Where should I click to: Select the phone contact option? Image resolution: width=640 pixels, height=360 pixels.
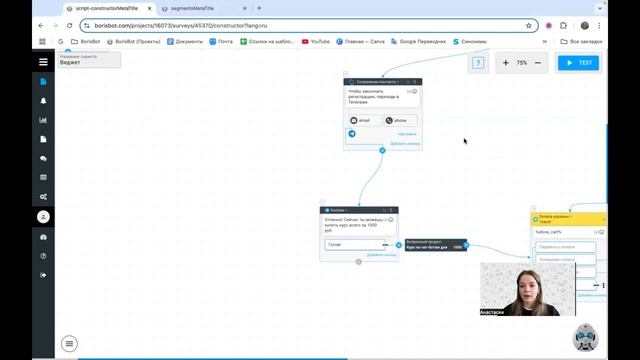400,120
